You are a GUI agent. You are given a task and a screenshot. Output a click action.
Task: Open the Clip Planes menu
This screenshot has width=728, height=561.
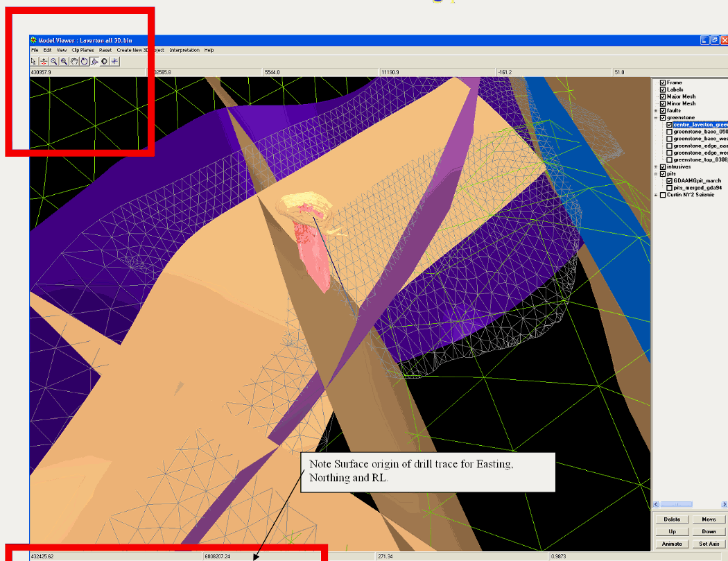pyautogui.click(x=83, y=50)
